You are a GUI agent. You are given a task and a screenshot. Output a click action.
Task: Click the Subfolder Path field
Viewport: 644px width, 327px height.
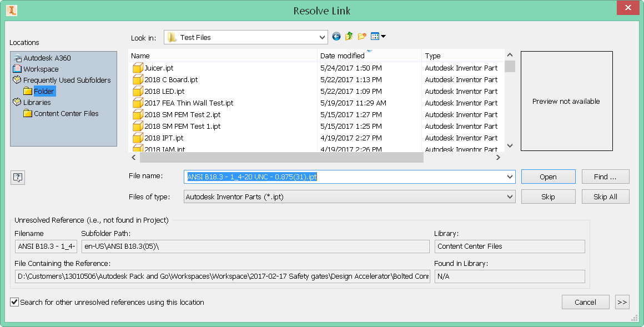click(x=255, y=246)
